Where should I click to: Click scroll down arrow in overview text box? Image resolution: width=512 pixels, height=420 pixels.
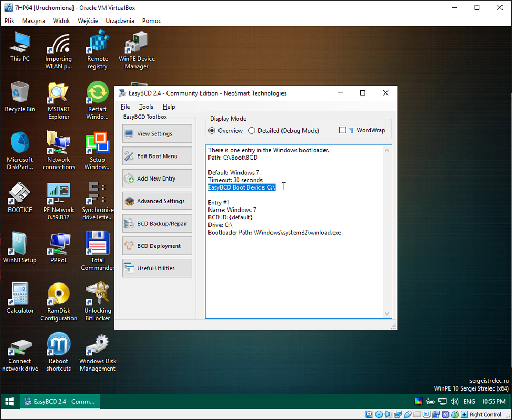pyautogui.click(x=387, y=313)
